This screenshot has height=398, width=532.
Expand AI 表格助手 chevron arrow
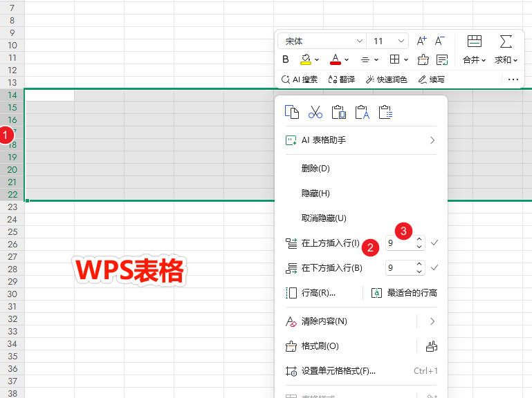432,140
